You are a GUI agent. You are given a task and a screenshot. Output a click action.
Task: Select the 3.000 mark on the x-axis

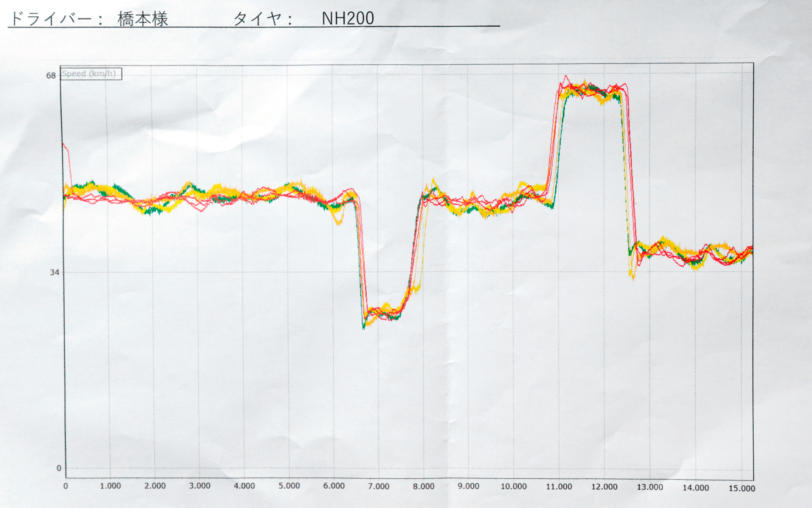[200, 486]
